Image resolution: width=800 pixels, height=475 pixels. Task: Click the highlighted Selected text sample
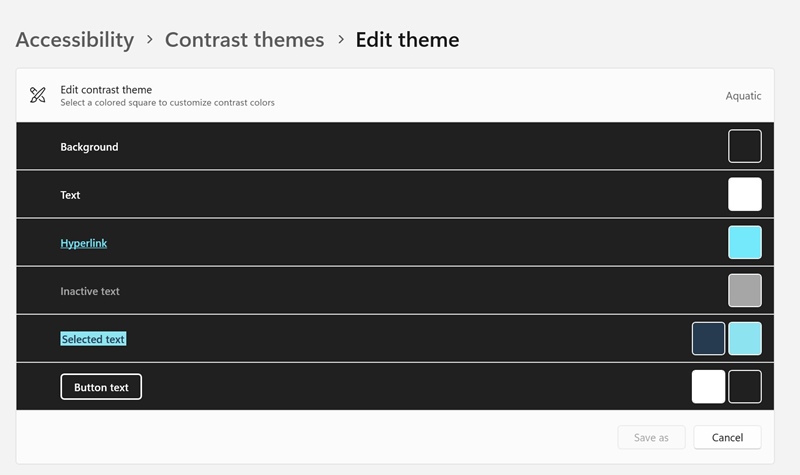coord(93,339)
